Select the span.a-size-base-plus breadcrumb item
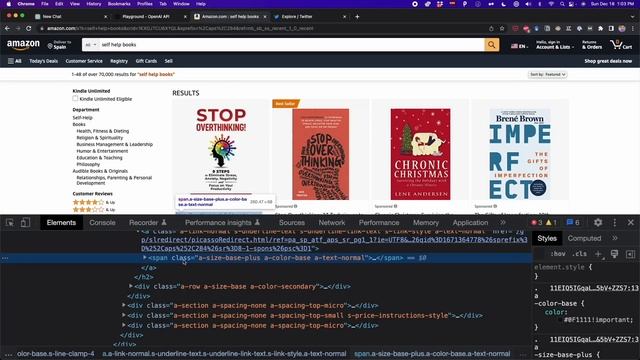The width and height of the screenshot is (640, 360). pos(432,354)
